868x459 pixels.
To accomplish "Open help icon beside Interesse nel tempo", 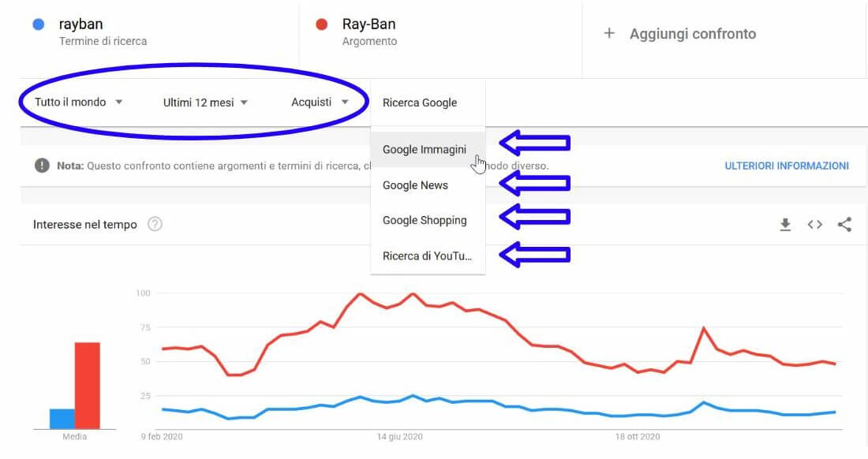I will tap(155, 224).
